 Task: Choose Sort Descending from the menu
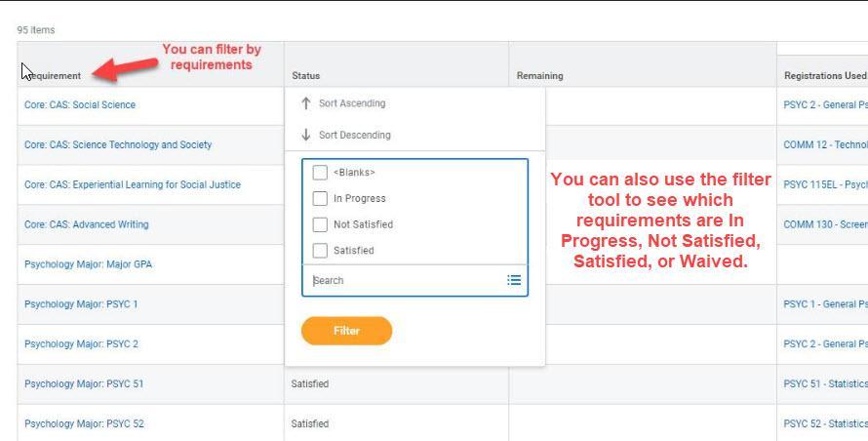point(354,135)
